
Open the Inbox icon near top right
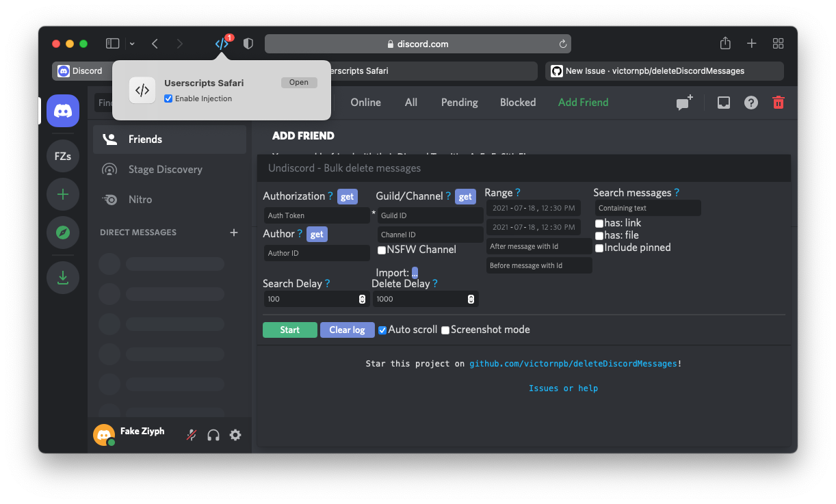(723, 102)
